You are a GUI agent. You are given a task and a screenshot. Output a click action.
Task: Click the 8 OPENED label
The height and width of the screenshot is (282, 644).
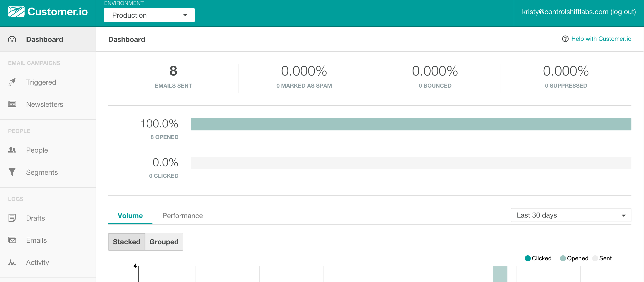pos(165,137)
